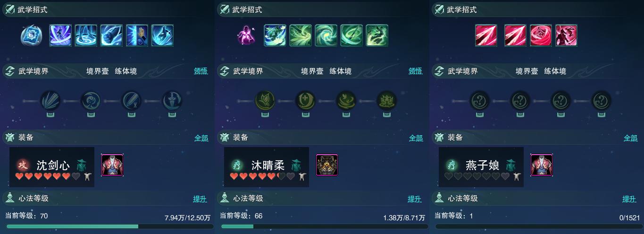
Task: Click the level 66 心法 progress bar
Action: tap(322, 227)
